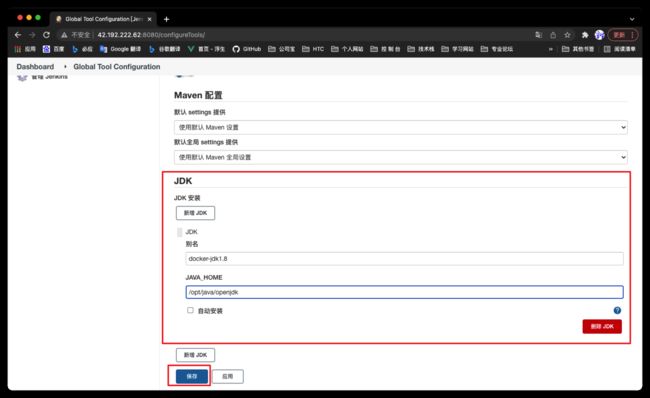Open the tab search chevron
This screenshot has height=398, width=650.
click(632, 19)
